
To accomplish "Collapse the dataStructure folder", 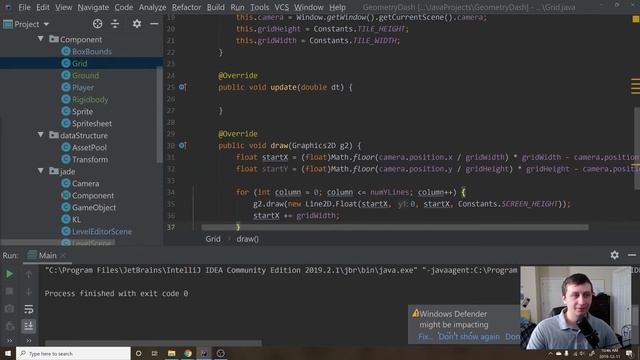I will point(40,135).
